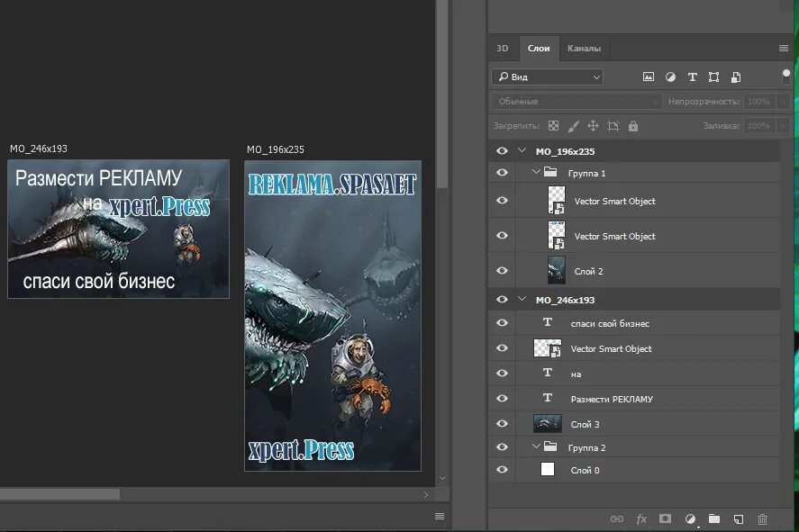Image resolution: width=799 pixels, height=532 pixels.
Task: Filter layers by adjustment layers icon
Action: 670,77
